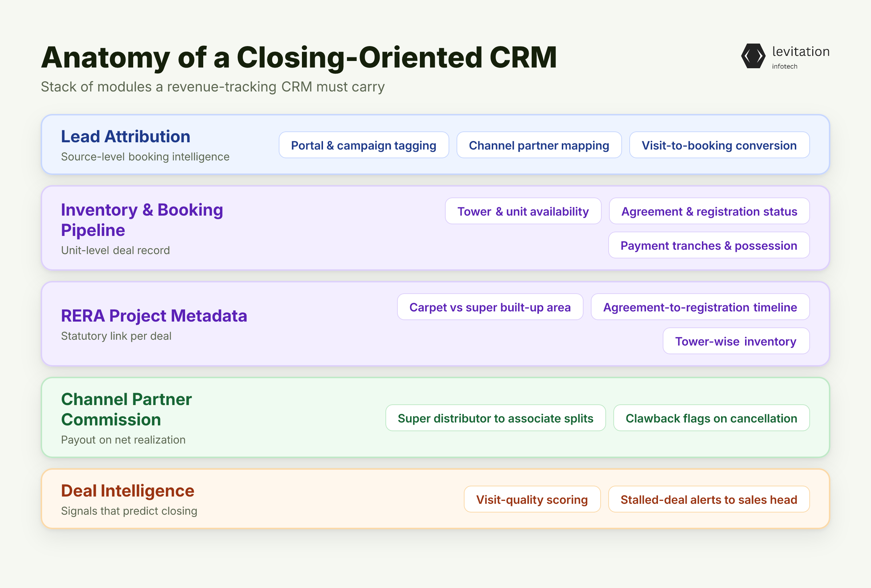Screen dimensions: 871x588
Task: Click the subtitle about revenue-tracking CRM modules
Action: tap(213, 87)
